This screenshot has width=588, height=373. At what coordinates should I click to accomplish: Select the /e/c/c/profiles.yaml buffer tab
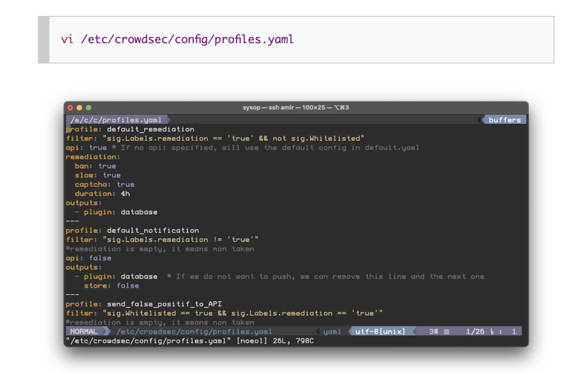point(116,120)
